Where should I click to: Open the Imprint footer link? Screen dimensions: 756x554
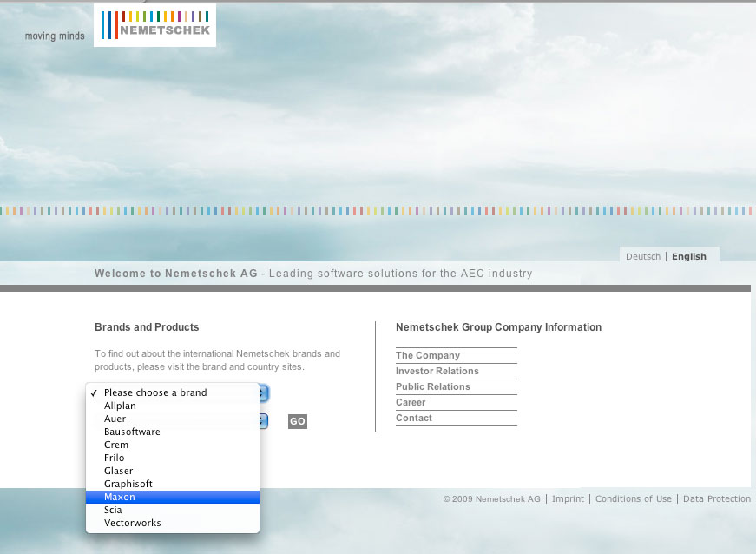click(x=568, y=498)
